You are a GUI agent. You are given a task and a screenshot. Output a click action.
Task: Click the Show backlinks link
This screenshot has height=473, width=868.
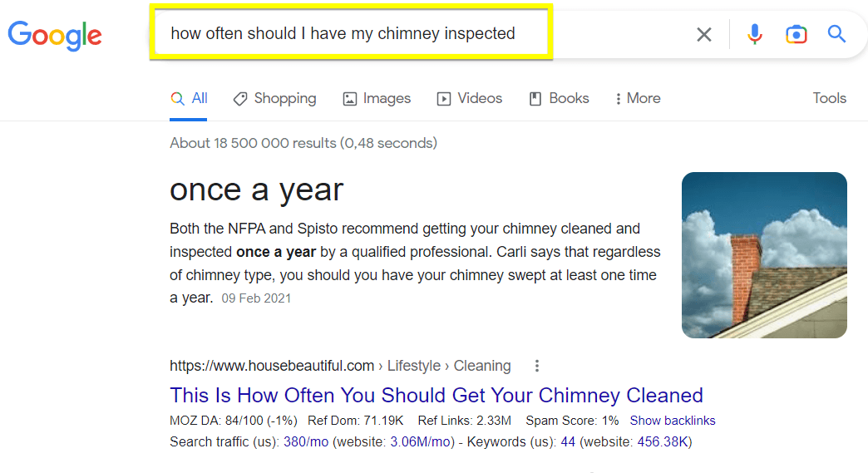[x=673, y=421]
